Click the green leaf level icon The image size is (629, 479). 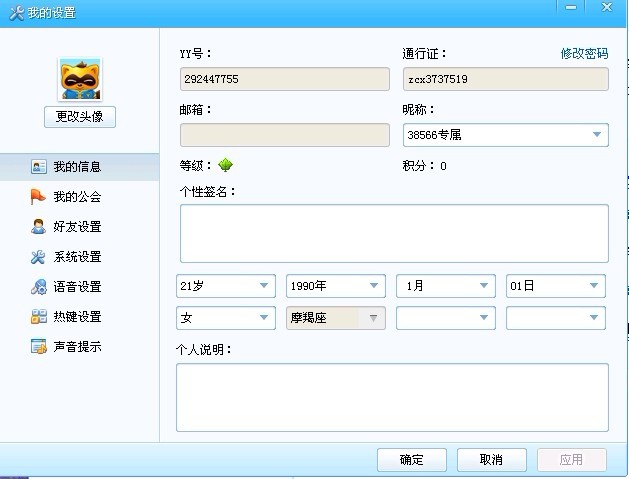point(225,165)
